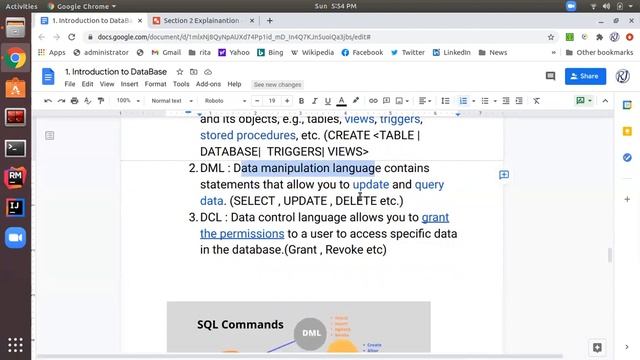Open the Insert menu
The height and width of the screenshot is (360, 640).
coord(129,84)
